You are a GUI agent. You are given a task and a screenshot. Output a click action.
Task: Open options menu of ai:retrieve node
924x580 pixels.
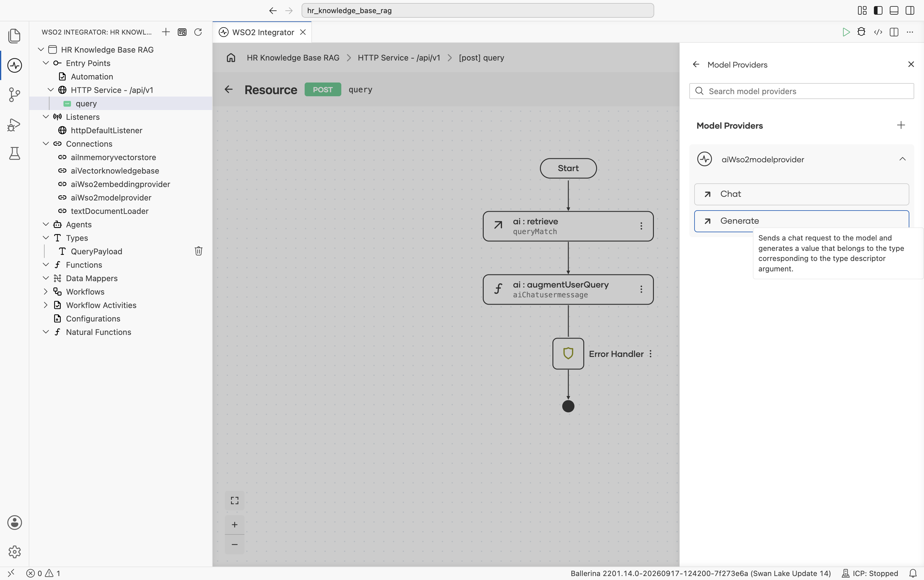click(641, 226)
